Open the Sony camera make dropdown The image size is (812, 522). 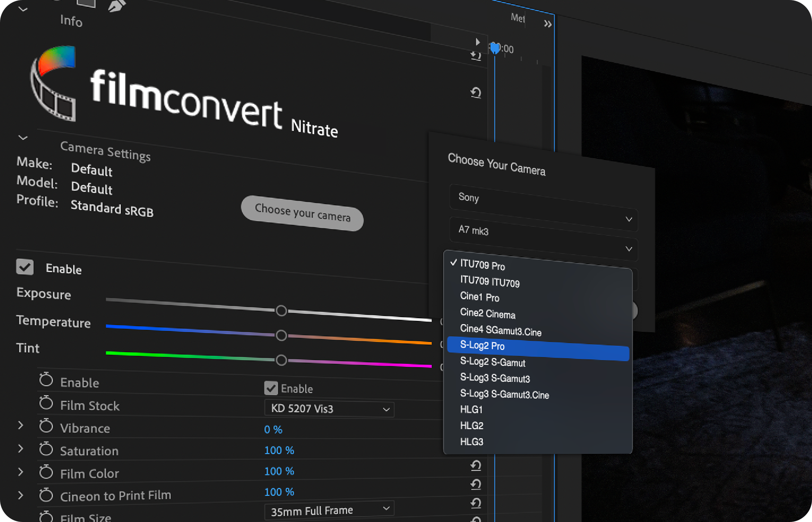[x=543, y=208]
